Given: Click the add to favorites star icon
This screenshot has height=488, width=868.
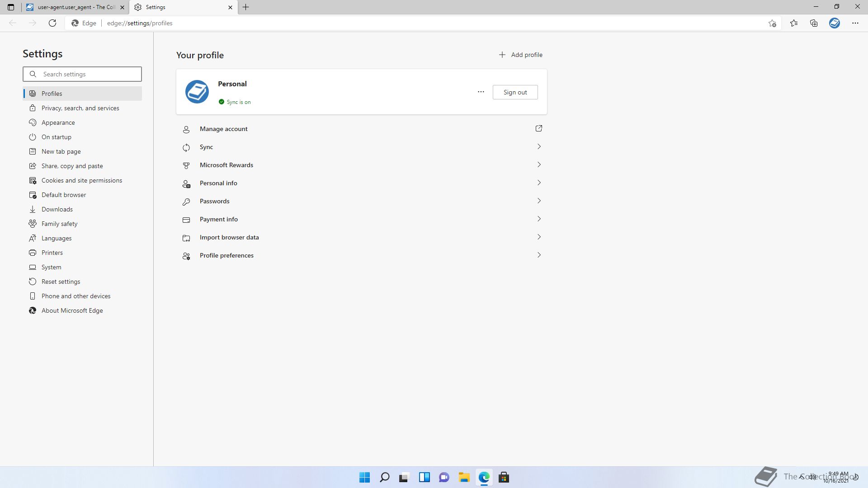Looking at the screenshot, I should [772, 23].
